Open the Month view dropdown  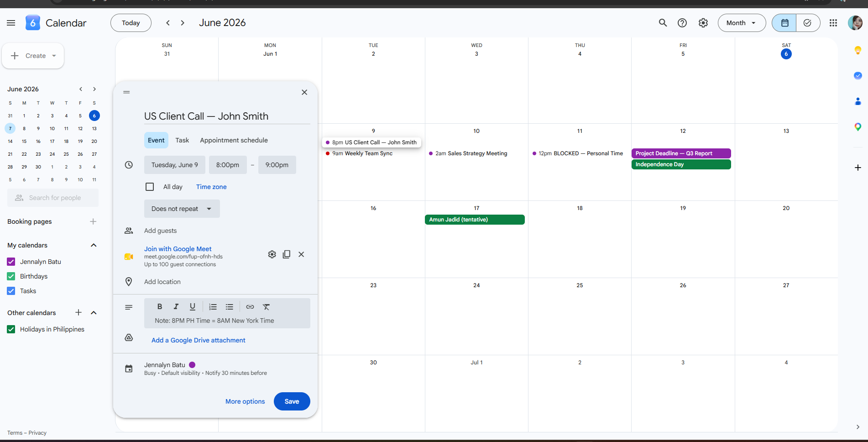pos(742,23)
